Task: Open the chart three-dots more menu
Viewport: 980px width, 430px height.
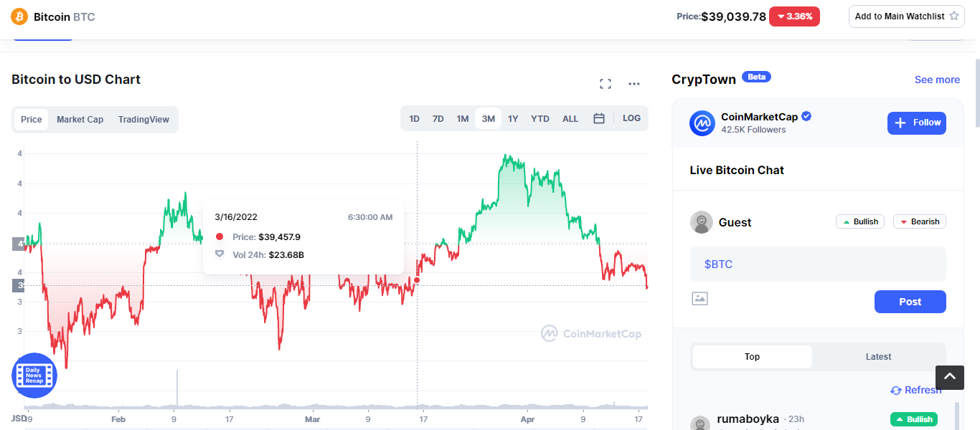Action: [634, 84]
